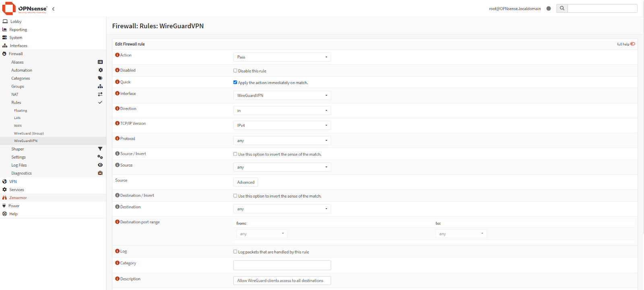The height and width of the screenshot is (290, 644).
Task: Click the OPNsense logo in header
Action: [25, 8]
